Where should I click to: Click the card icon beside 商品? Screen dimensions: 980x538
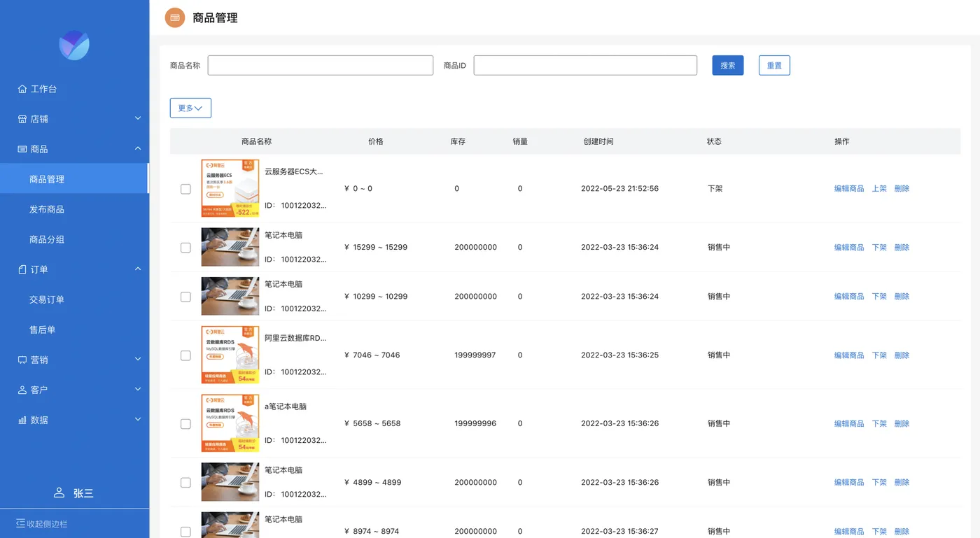22,149
